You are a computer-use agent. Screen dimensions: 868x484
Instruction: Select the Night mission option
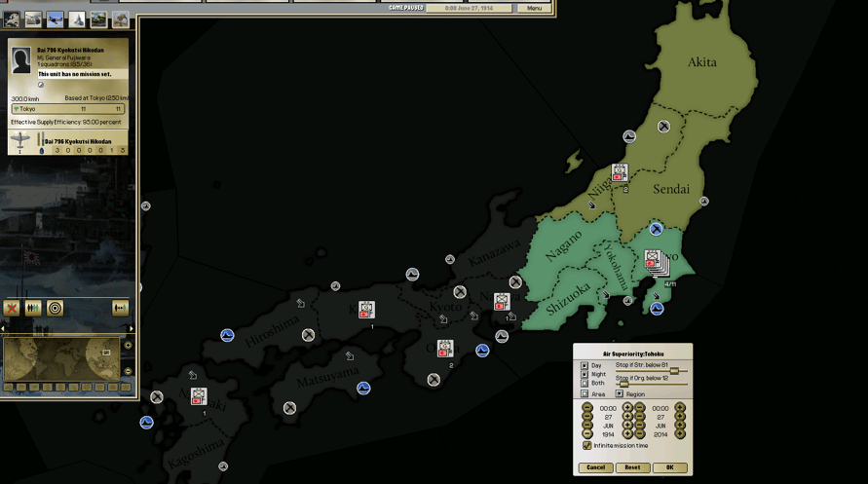pos(584,375)
